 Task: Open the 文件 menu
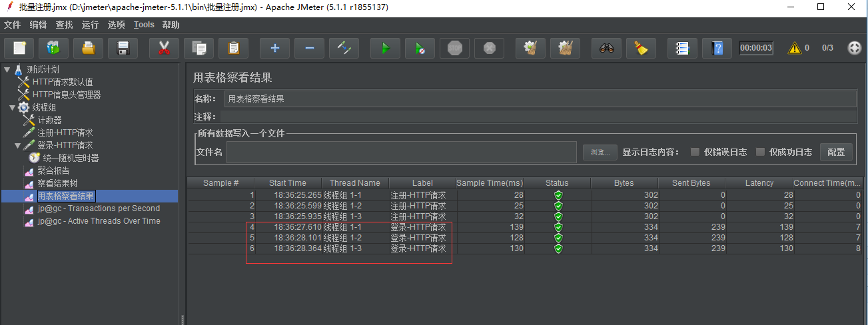pyautogui.click(x=13, y=25)
